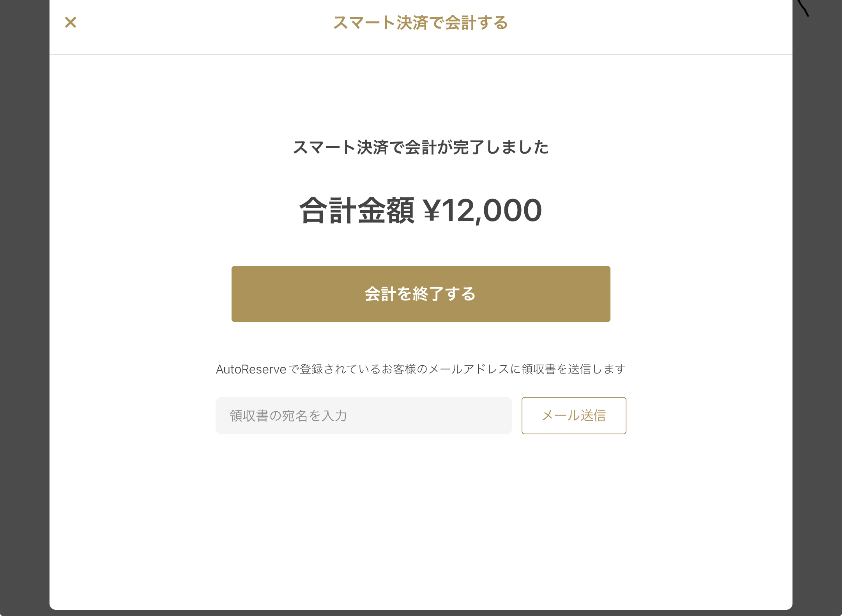Focus the 領収書の宛名を入力 field
The image size is (842, 616).
(x=364, y=415)
